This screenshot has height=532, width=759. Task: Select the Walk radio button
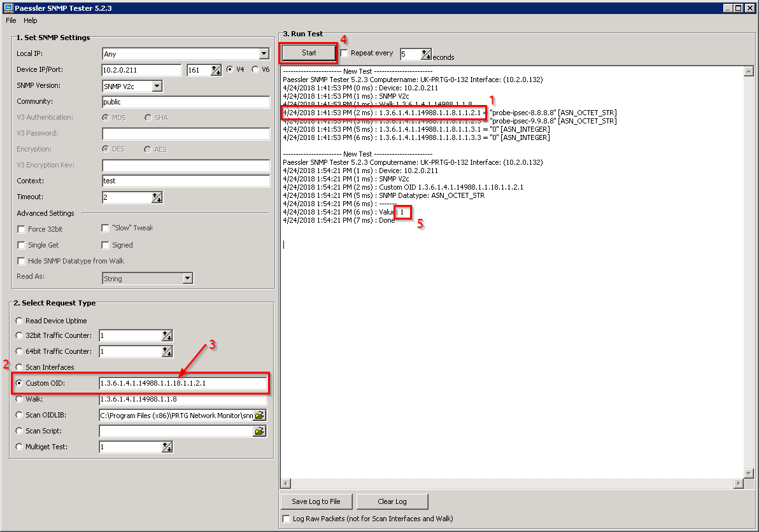pos(19,399)
